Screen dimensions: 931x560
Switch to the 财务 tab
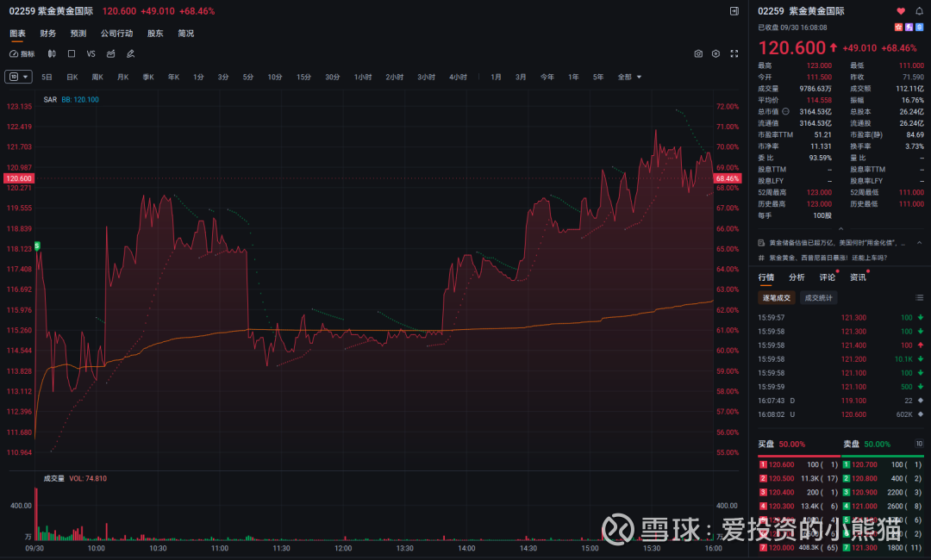click(x=48, y=34)
